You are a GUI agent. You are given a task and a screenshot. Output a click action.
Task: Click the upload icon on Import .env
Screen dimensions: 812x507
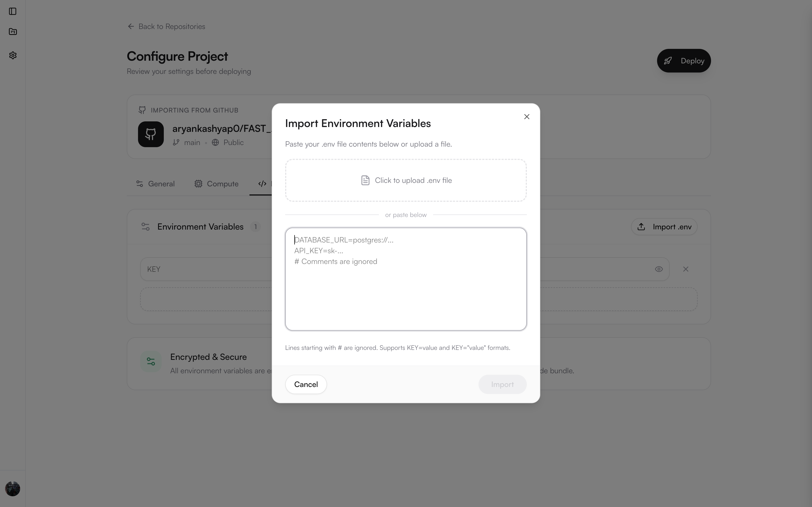pos(641,226)
